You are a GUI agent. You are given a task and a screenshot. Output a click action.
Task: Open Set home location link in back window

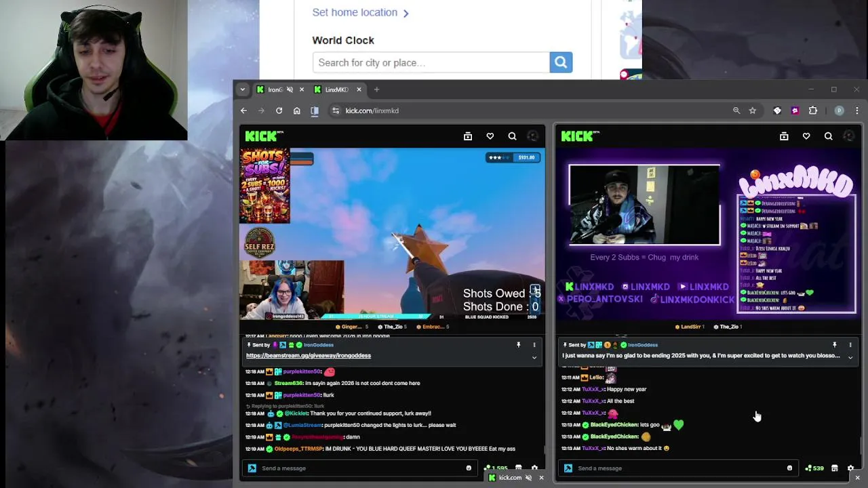click(360, 12)
